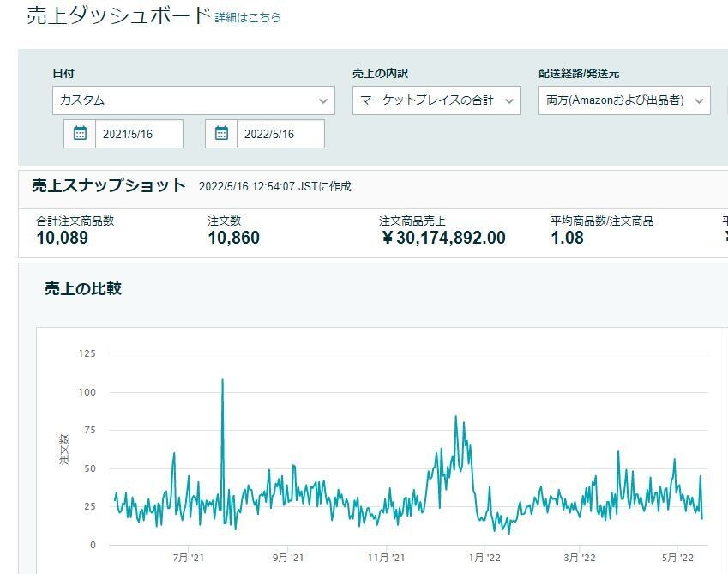This screenshot has width=728, height=574.
Task: Click the 注文数 y-axis title
Action: click(64, 449)
